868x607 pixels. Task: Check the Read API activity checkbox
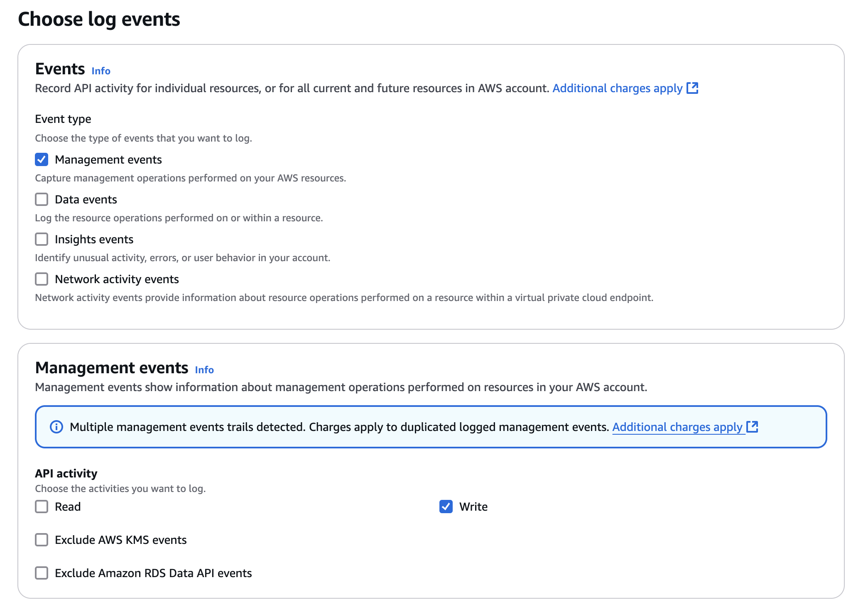(41, 507)
